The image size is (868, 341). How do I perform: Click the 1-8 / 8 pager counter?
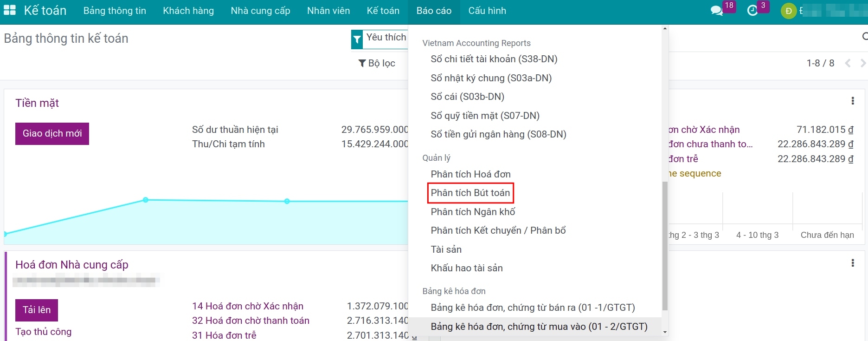coord(820,63)
